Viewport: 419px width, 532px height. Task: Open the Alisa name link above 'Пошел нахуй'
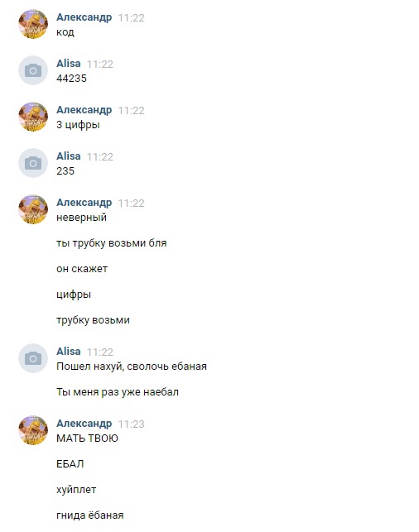coord(68,351)
